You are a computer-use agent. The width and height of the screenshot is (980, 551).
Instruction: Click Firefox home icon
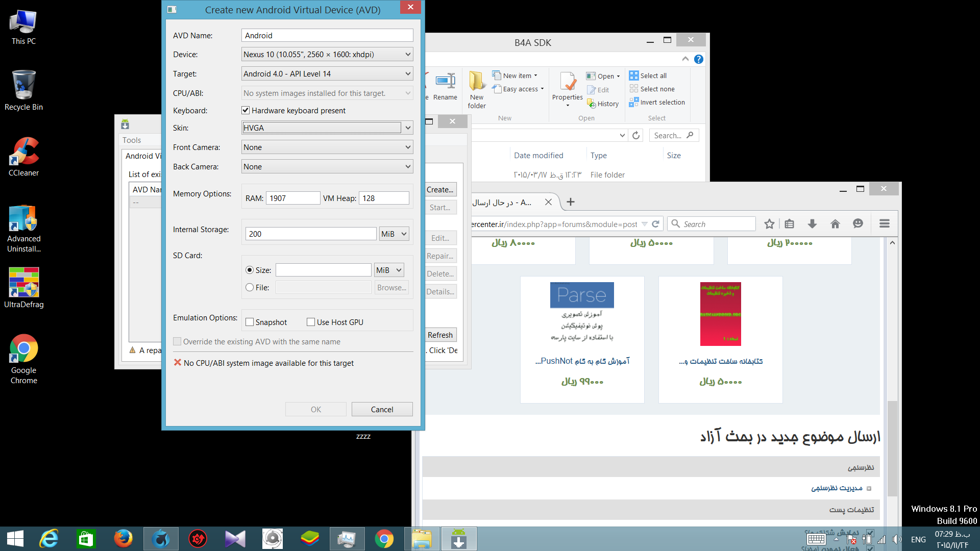pyautogui.click(x=835, y=224)
